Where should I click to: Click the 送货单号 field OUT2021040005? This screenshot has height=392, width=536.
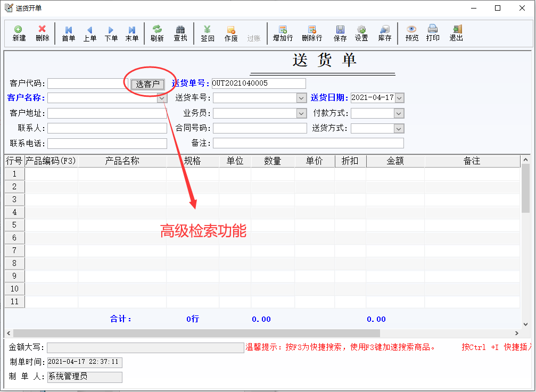click(x=259, y=84)
